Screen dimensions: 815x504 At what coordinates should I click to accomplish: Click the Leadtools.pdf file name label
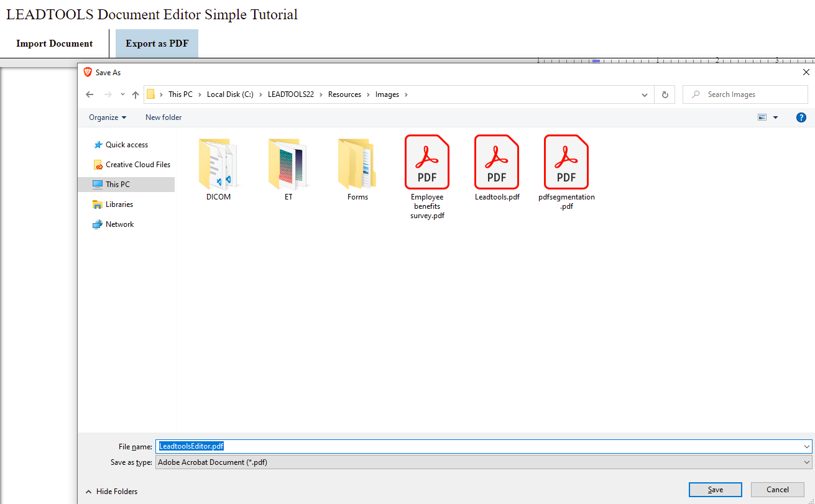click(x=497, y=197)
